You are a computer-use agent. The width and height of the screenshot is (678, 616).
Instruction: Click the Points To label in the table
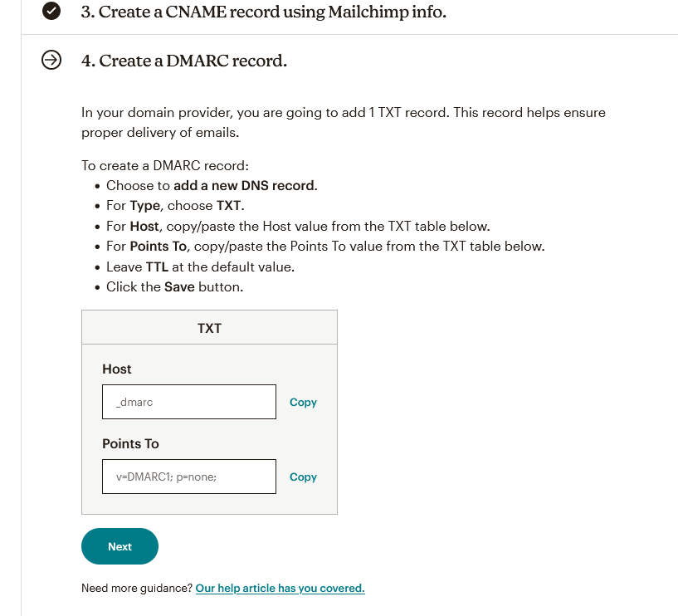(x=130, y=443)
